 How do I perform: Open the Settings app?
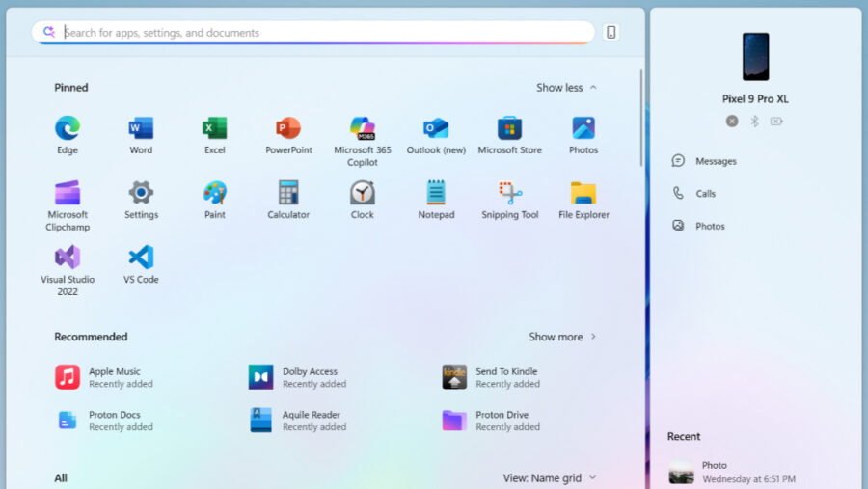[141, 200]
